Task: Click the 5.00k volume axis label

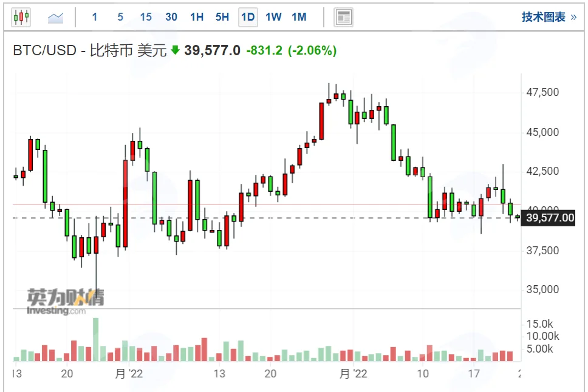Action: (539, 349)
